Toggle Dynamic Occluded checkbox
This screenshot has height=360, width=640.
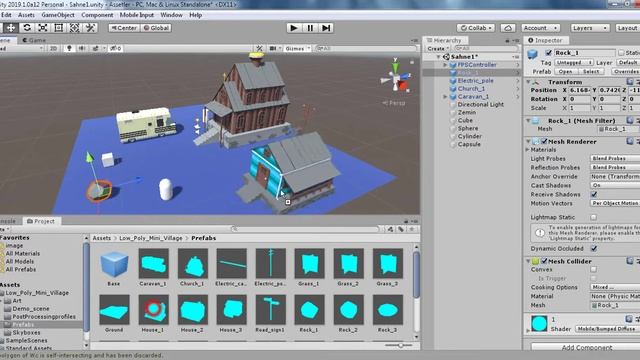pos(594,248)
